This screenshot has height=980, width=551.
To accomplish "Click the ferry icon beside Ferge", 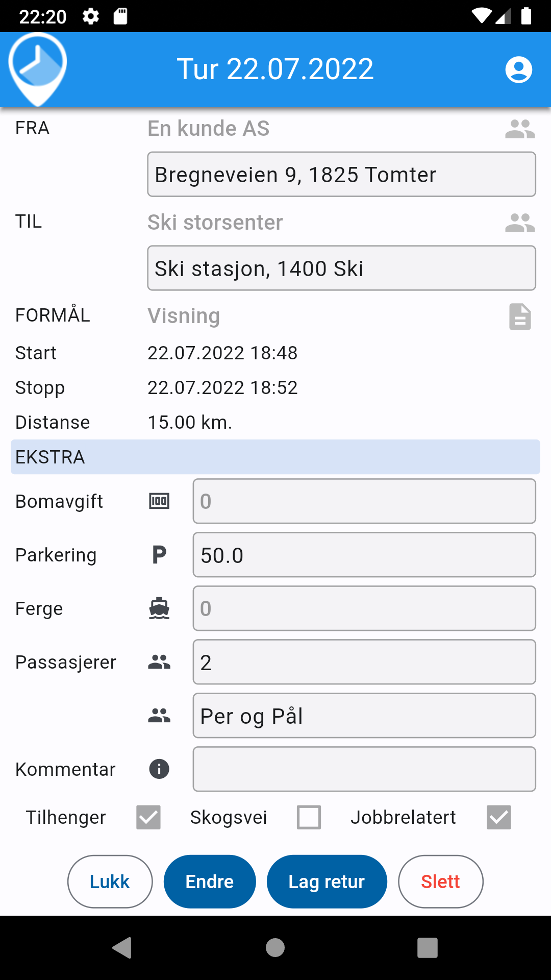I will point(159,608).
